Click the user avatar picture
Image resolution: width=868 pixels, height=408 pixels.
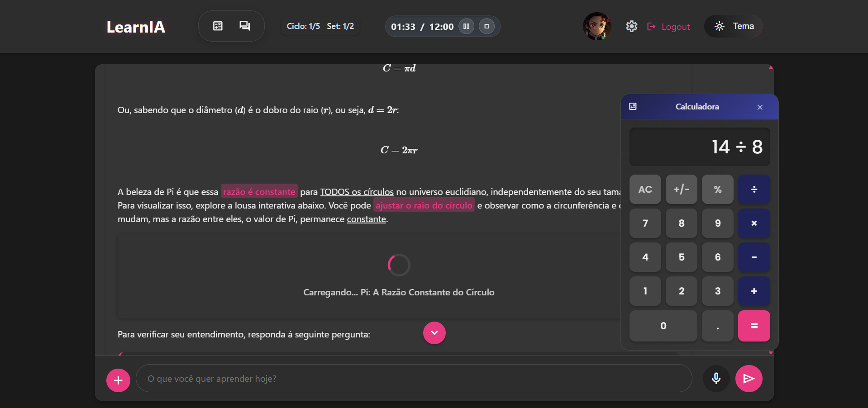click(597, 26)
